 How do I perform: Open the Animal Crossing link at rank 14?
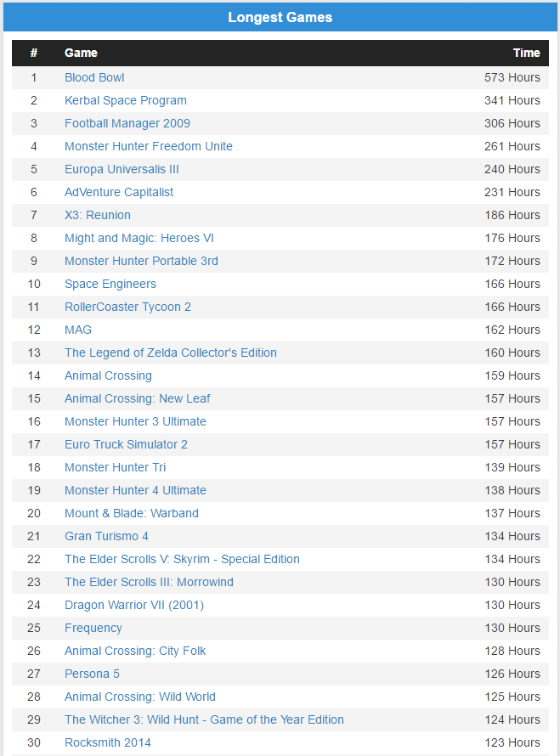point(108,375)
